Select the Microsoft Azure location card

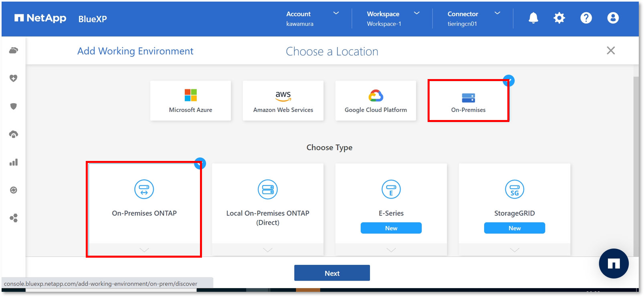190,101
